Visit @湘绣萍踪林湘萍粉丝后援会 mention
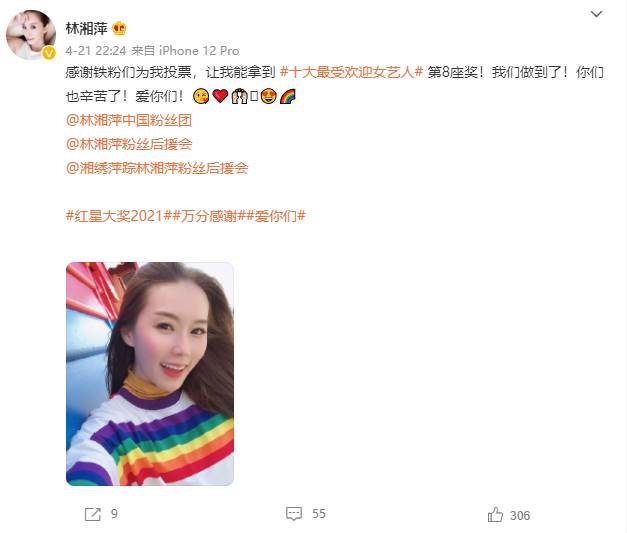This screenshot has height=533, width=627. (157, 168)
